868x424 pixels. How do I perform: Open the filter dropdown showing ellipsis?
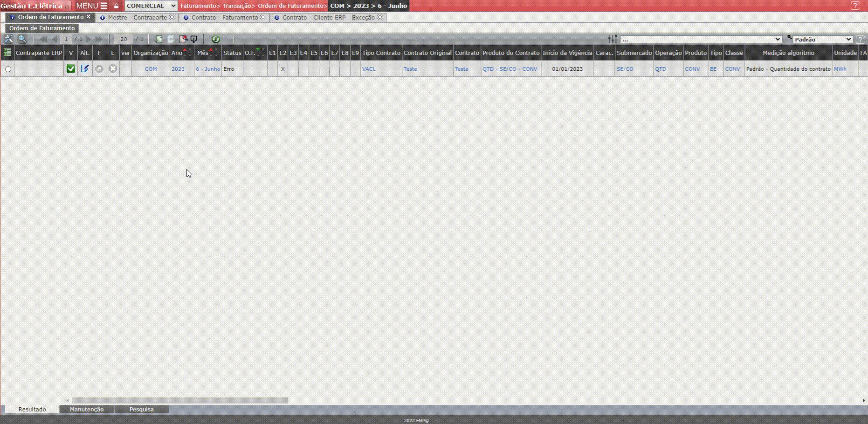[x=701, y=39]
